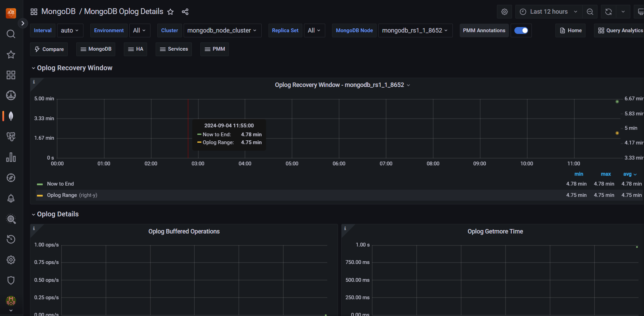Screen dimensions: 644x316
Task: Open the Explore compass icon
Action: point(11,178)
